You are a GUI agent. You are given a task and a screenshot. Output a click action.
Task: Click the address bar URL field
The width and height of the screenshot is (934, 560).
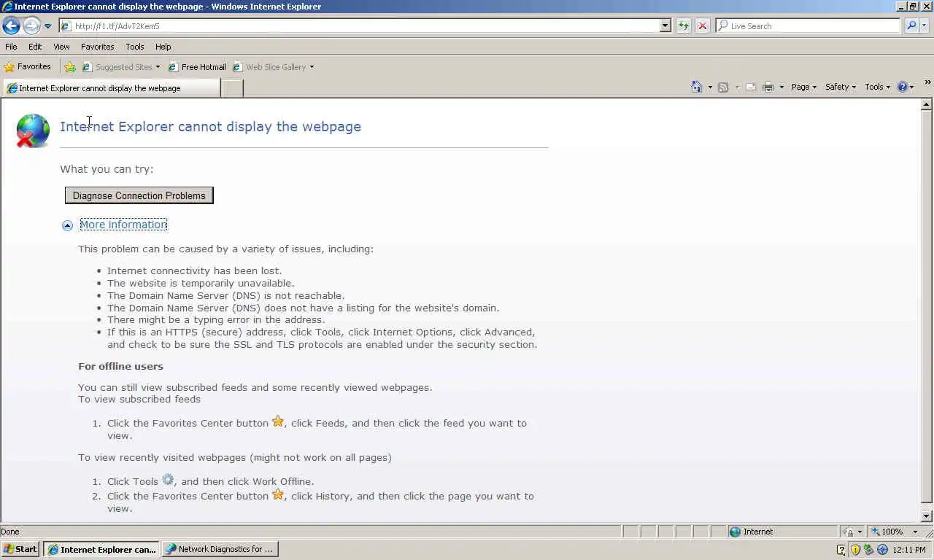[x=358, y=26]
